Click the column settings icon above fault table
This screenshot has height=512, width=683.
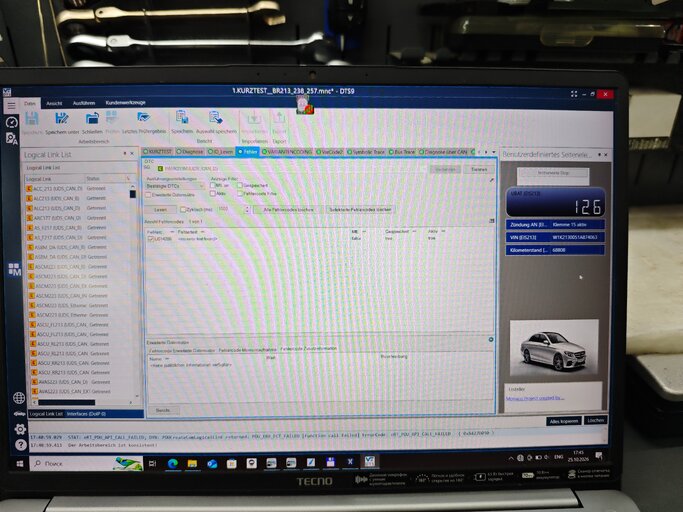[x=492, y=221]
